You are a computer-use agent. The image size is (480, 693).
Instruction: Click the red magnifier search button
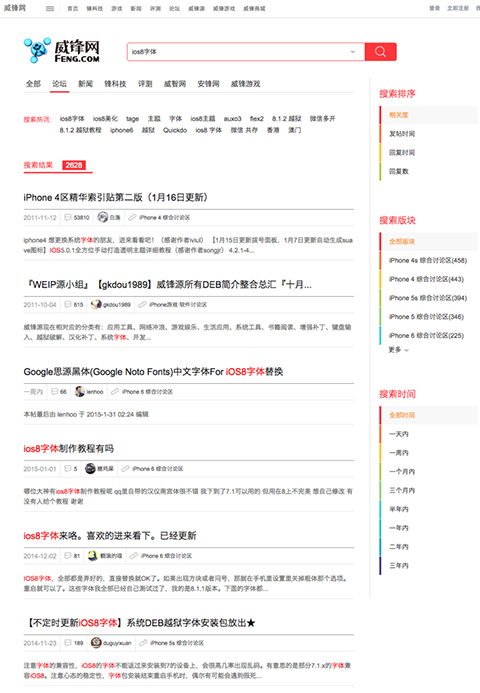(x=380, y=52)
